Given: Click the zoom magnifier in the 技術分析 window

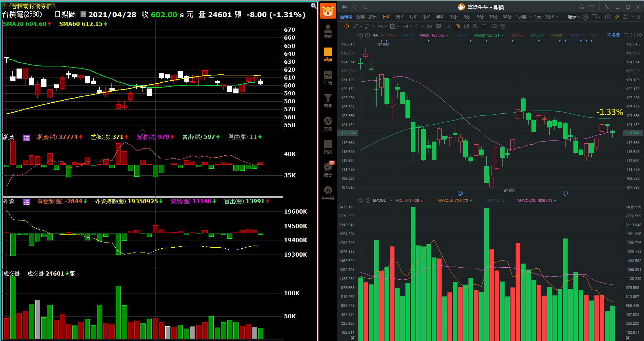Looking at the screenshot, I should (314, 6).
